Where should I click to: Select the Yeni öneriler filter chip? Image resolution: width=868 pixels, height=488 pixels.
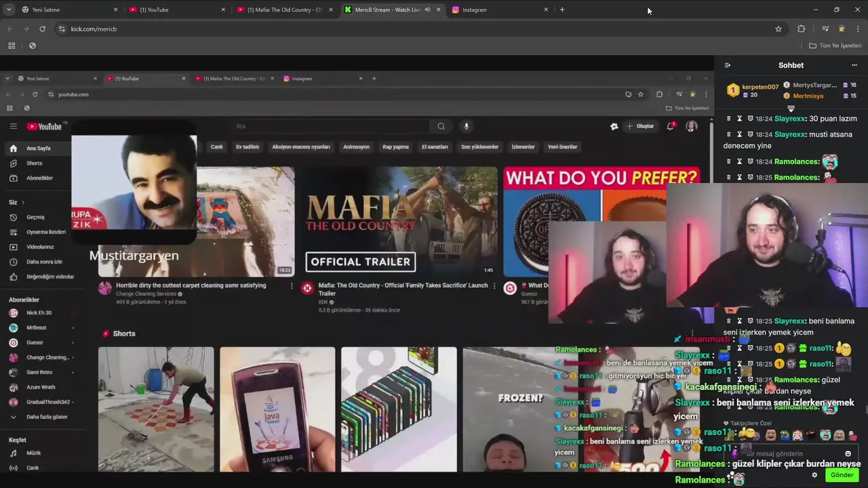click(x=562, y=146)
